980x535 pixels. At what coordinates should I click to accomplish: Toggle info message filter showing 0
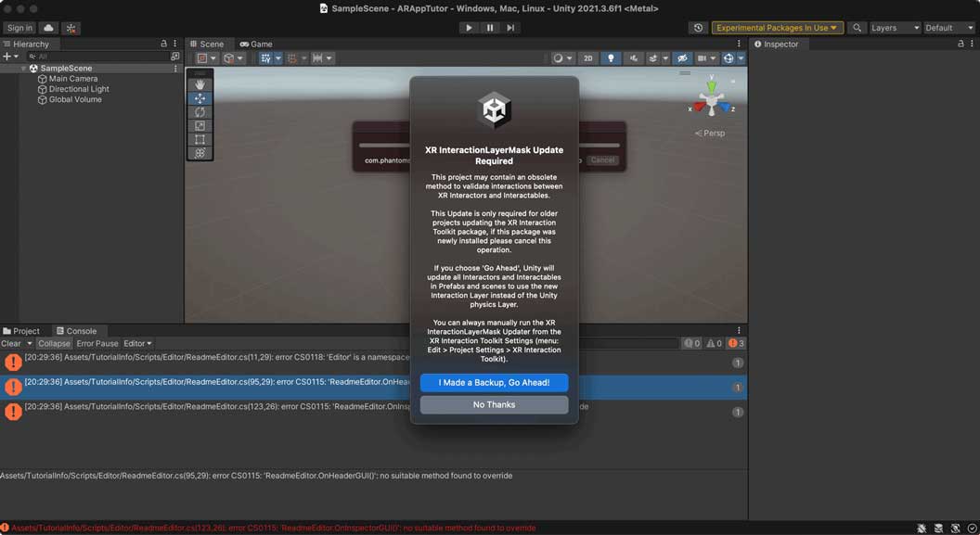point(692,343)
